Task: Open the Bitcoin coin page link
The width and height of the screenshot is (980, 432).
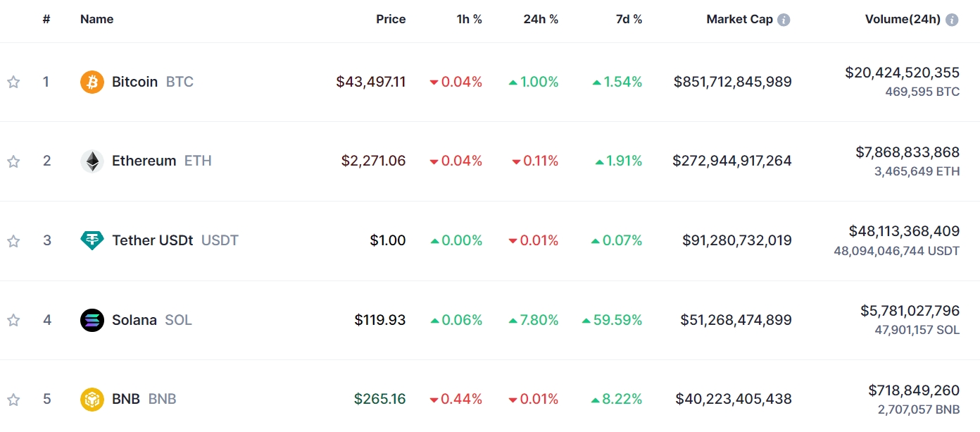Action: 134,82
